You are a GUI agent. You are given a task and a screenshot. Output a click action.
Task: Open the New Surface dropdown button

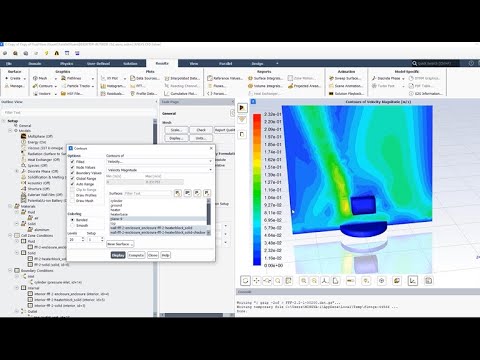pyautogui.click(x=120, y=244)
